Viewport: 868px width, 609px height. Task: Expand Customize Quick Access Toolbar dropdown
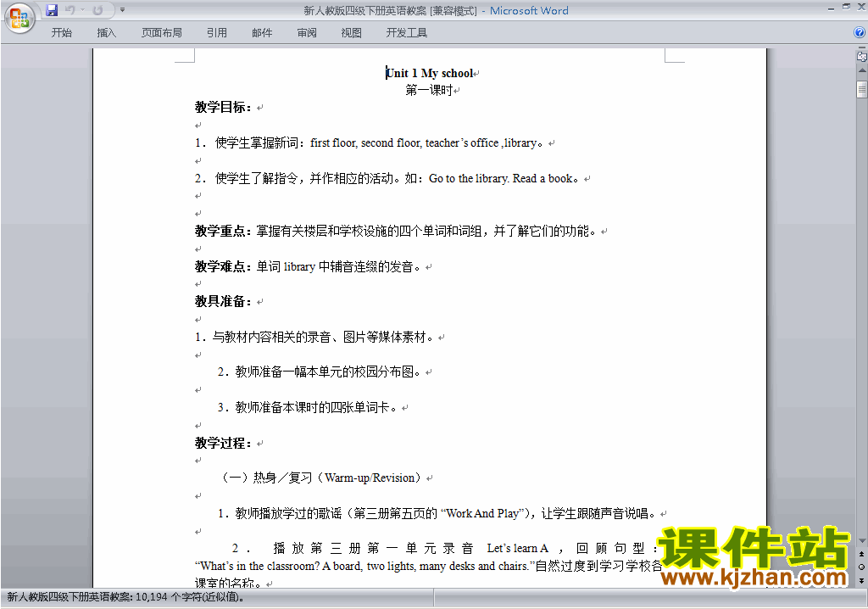122,10
